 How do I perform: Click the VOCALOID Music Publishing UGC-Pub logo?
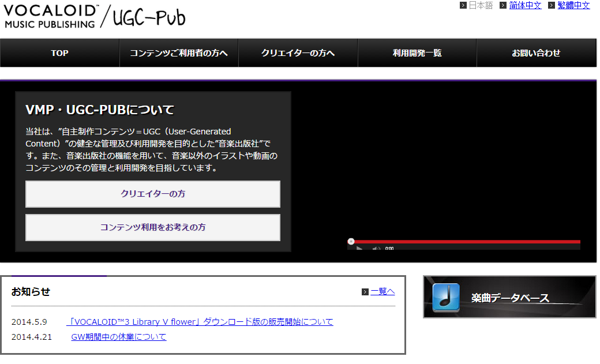pos(95,16)
